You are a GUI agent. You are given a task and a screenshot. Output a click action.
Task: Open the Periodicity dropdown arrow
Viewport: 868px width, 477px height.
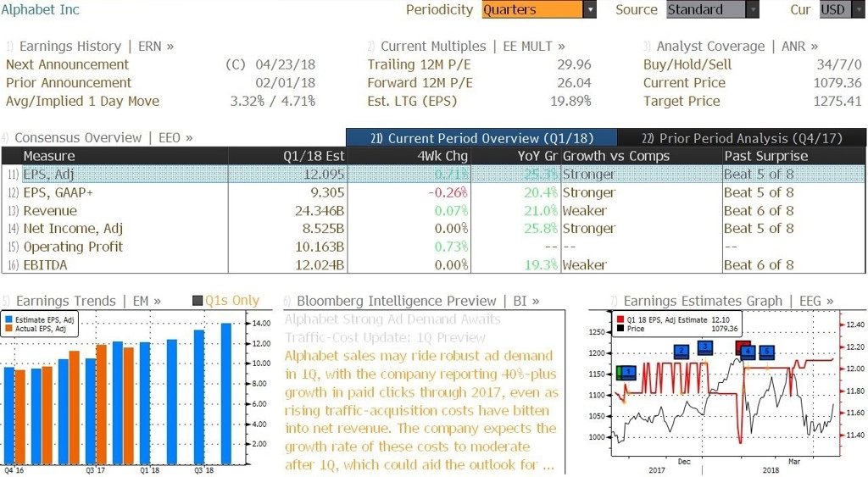coord(590,10)
